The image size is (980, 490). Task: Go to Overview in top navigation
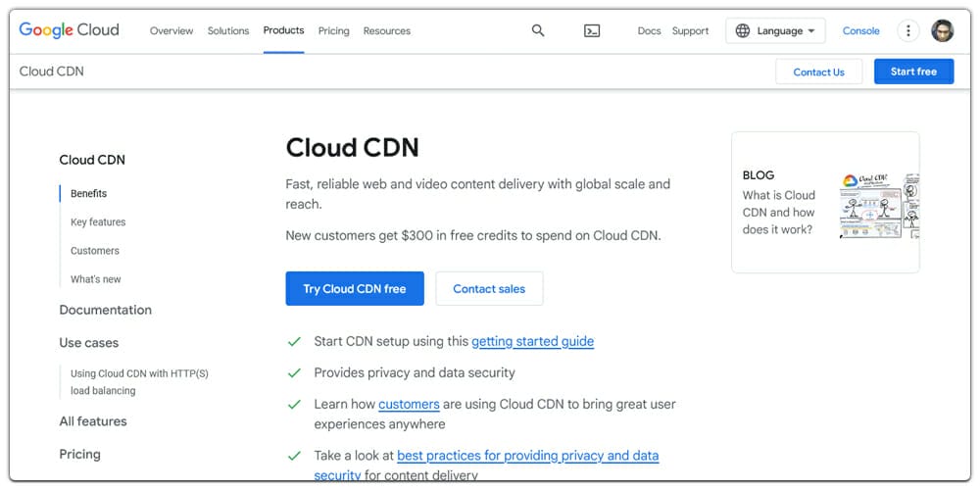171,30
